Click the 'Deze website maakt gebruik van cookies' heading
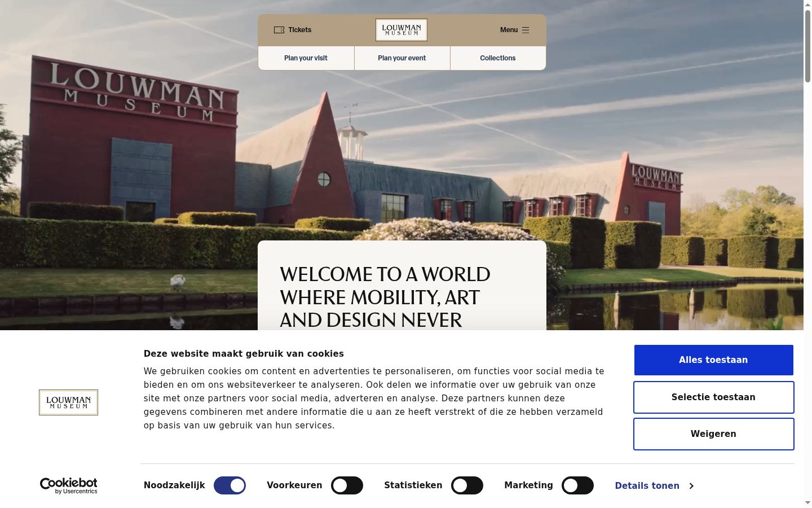The width and height of the screenshot is (812, 508). [244, 354]
